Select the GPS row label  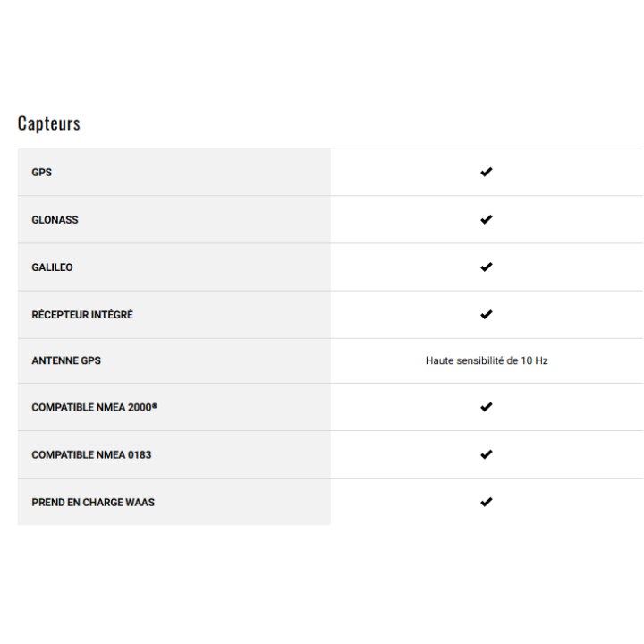[x=42, y=173]
